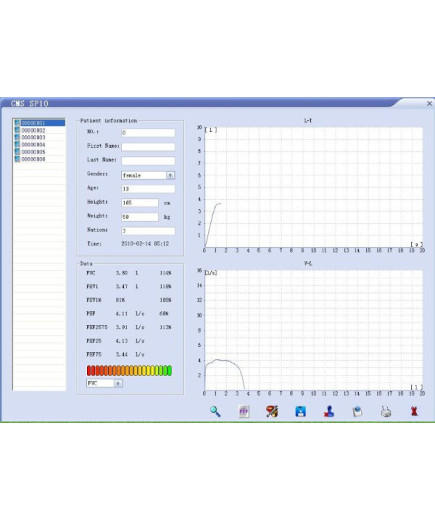
Task: Click the Age input field
Action: point(148,189)
